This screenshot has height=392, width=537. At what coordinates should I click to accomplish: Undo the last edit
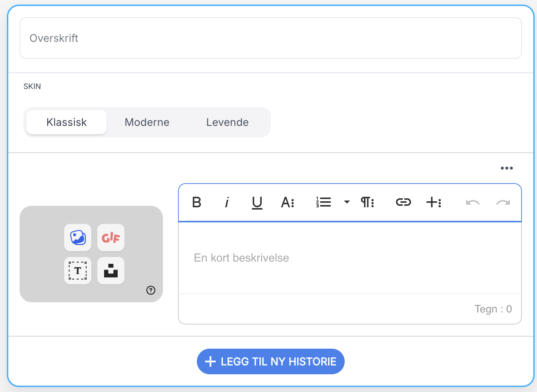pyautogui.click(x=473, y=202)
